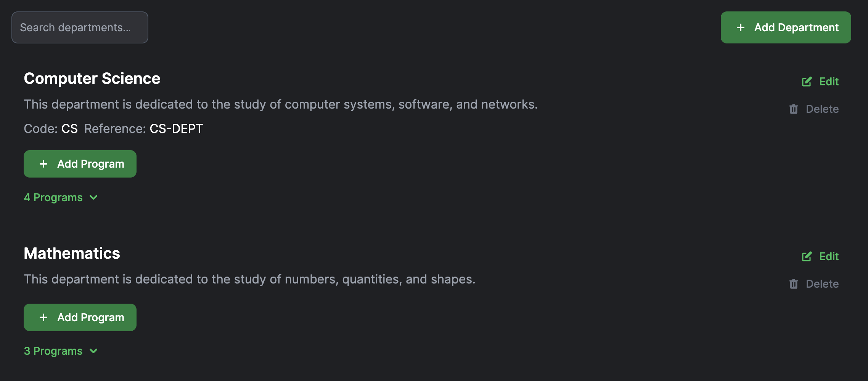
Task: Expand the 4 Programs list
Action: [61, 197]
